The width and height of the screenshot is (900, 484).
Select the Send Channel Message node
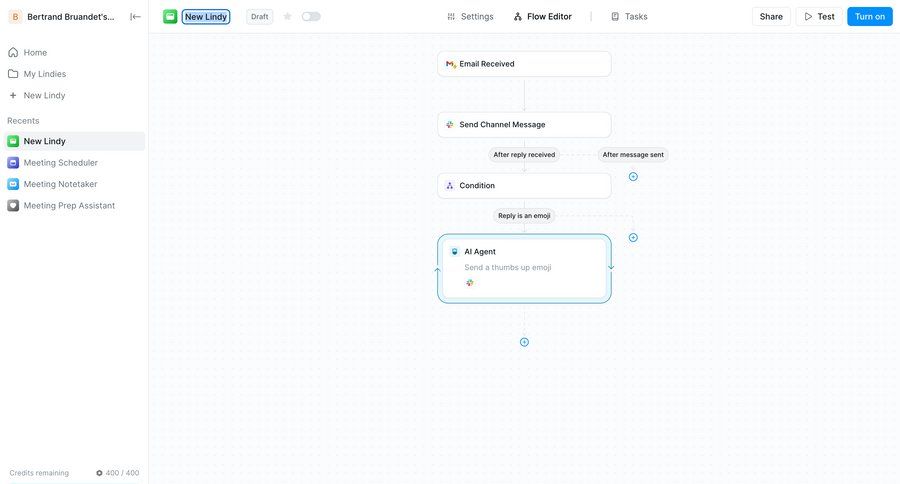click(524, 125)
